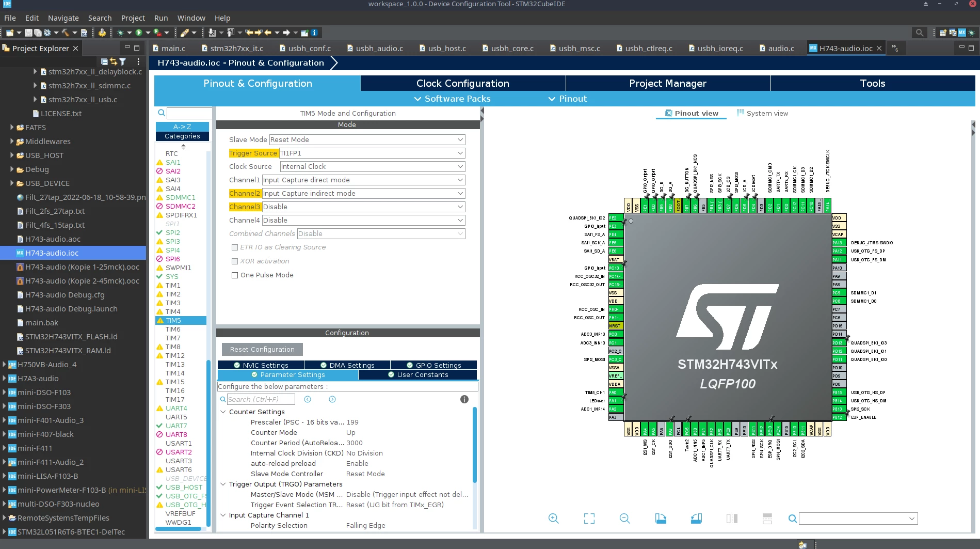Toggle ETR IO as Clearing Source checkbox

click(235, 247)
